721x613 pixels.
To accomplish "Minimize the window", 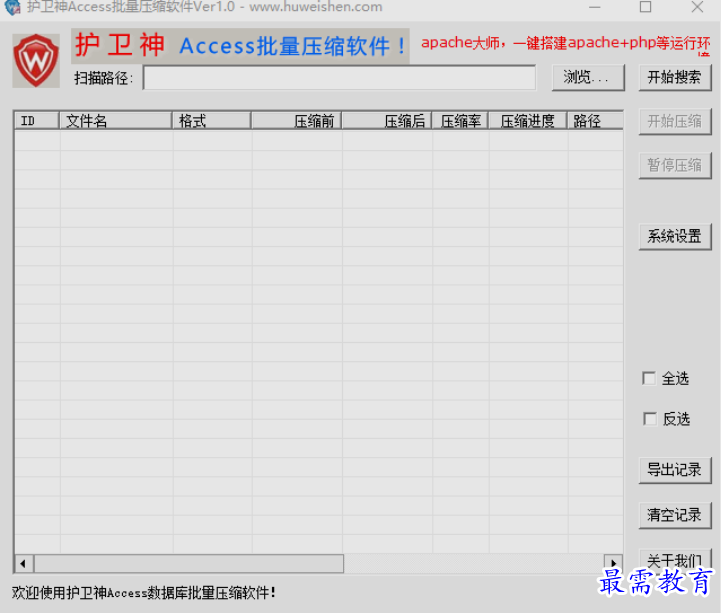I will click(x=595, y=7).
